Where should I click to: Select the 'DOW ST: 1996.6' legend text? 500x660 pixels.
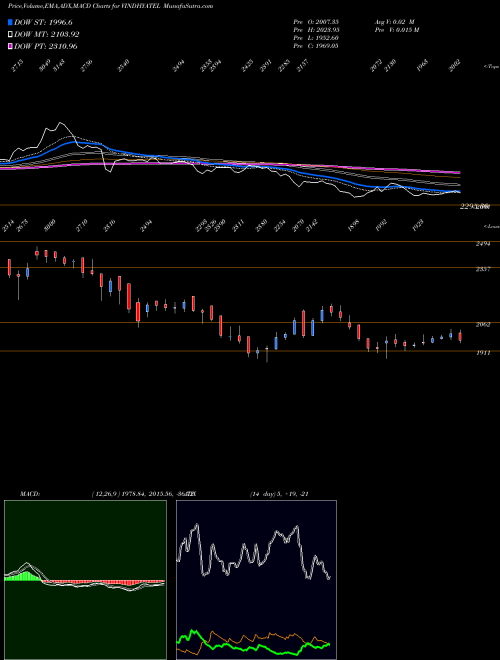pos(43,22)
